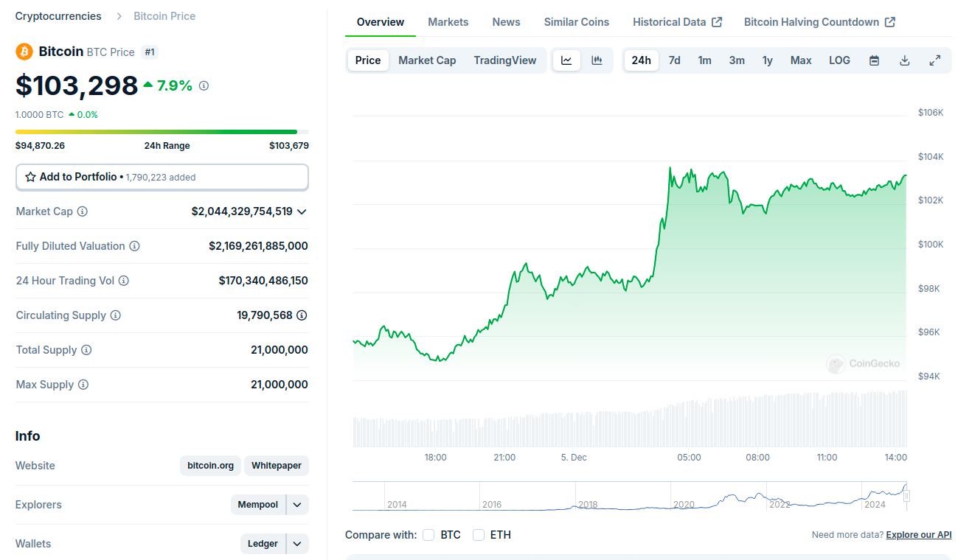The height and width of the screenshot is (560, 972).
Task: Open Mempool explorer link
Action: [258, 505]
